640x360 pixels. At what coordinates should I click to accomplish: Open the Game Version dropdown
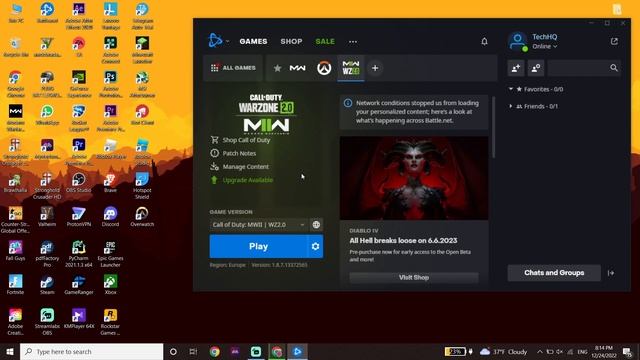click(258, 224)
